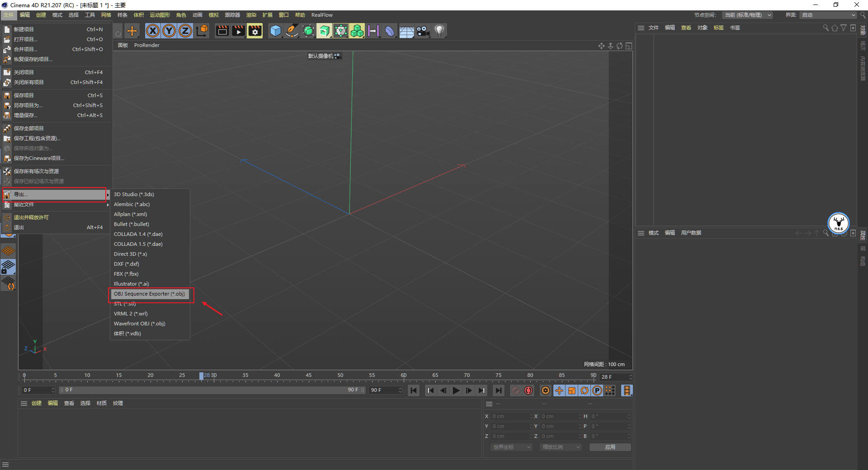
Task: Click the green Extrude generator icon
Action: 325,31
